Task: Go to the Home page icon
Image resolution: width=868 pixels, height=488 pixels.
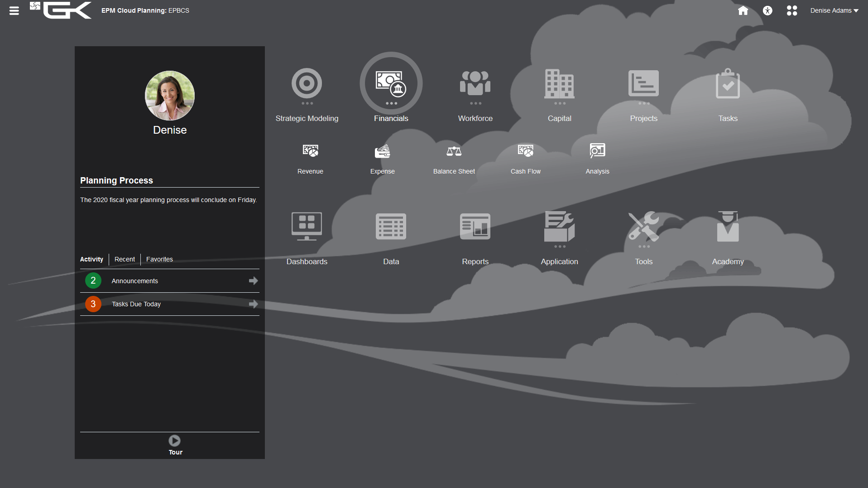Action: tap(743, 10)
